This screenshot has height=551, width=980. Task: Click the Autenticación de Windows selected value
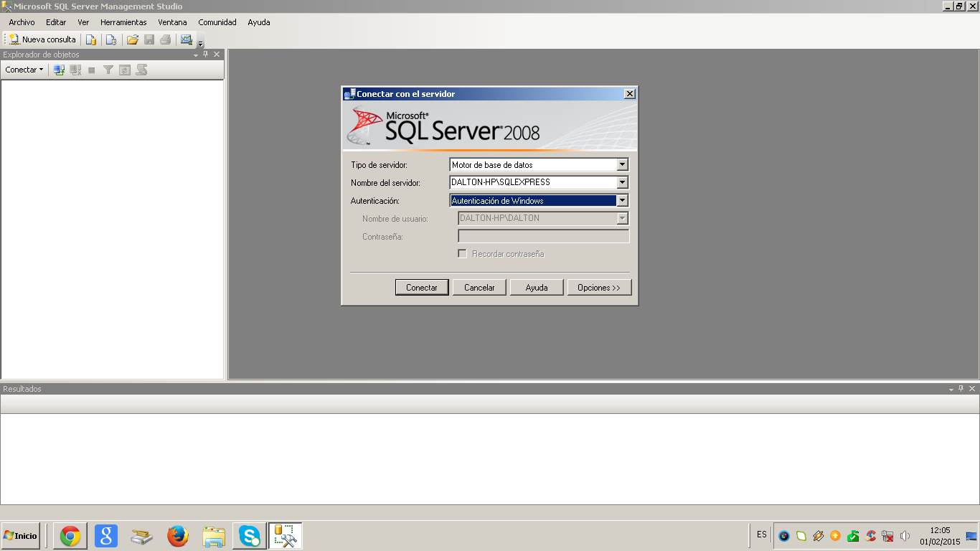pyautogui.click(x=533, y=201)
